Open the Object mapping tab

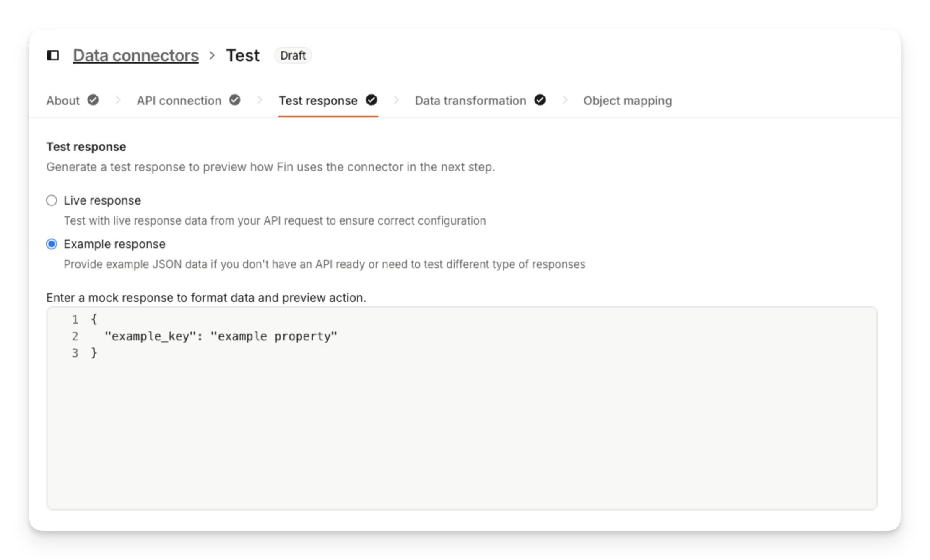pos(628,101)
